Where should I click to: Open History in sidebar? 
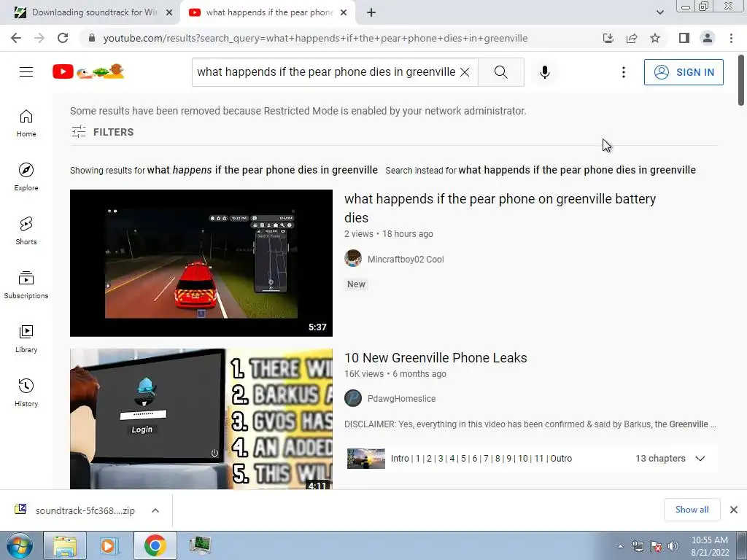pos(26,392)
